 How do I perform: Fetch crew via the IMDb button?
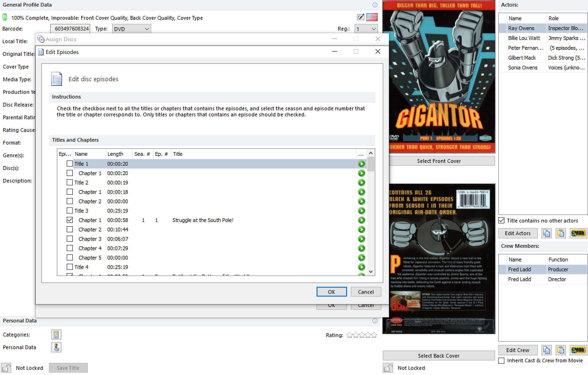click(578, 350)
